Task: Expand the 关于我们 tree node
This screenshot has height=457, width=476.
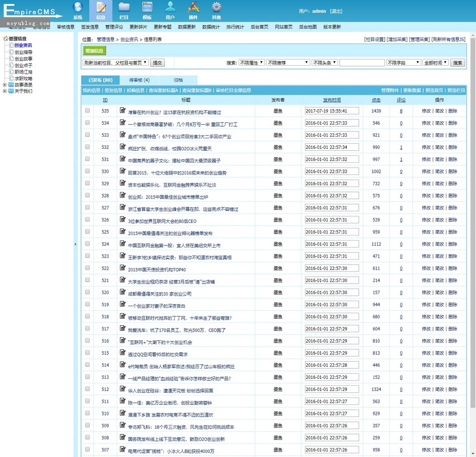Action: 5,91
